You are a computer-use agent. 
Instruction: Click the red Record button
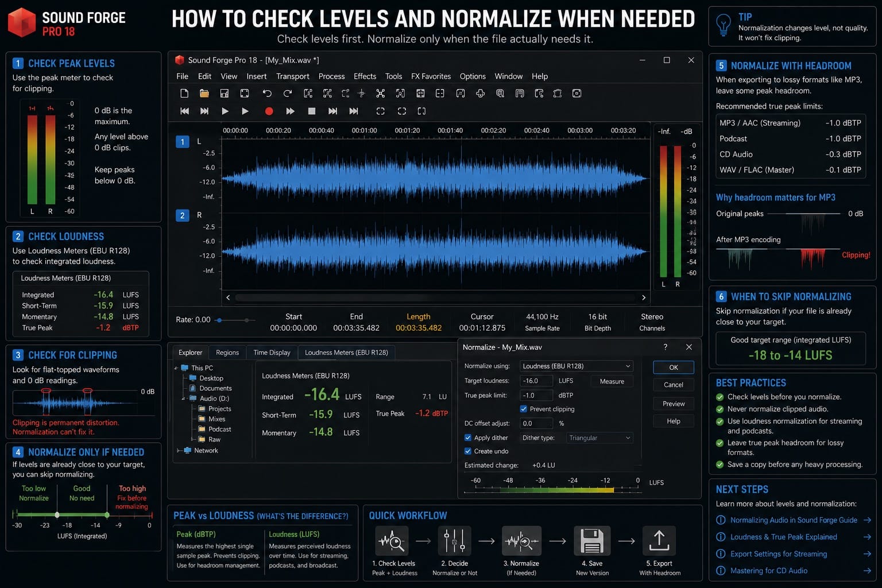[269, 111]
